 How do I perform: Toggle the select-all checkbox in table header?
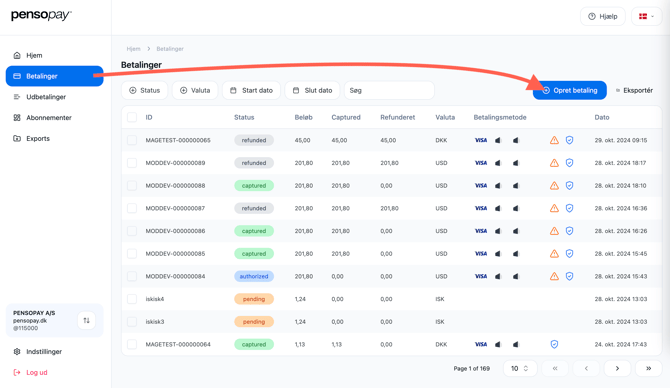pos(132,118)
